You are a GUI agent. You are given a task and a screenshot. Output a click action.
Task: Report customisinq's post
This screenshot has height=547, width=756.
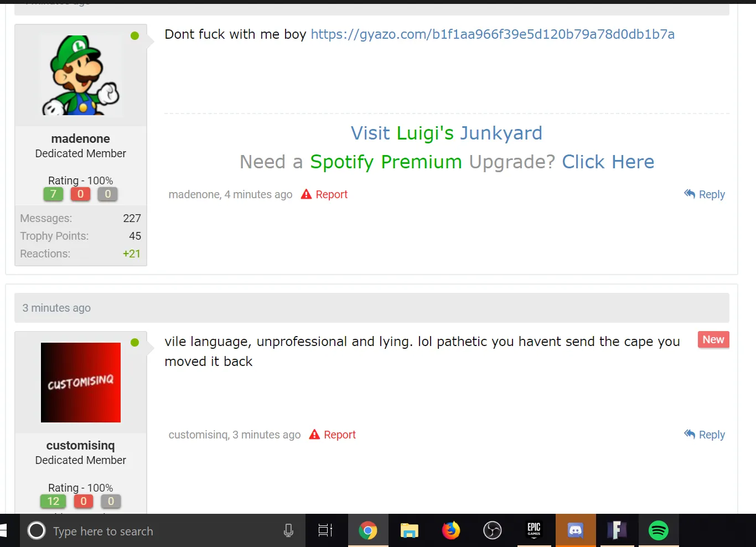[x=333, y=435]
